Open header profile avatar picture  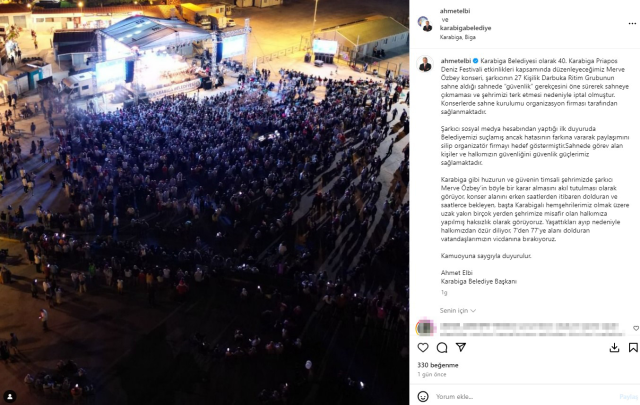(425, 24)
